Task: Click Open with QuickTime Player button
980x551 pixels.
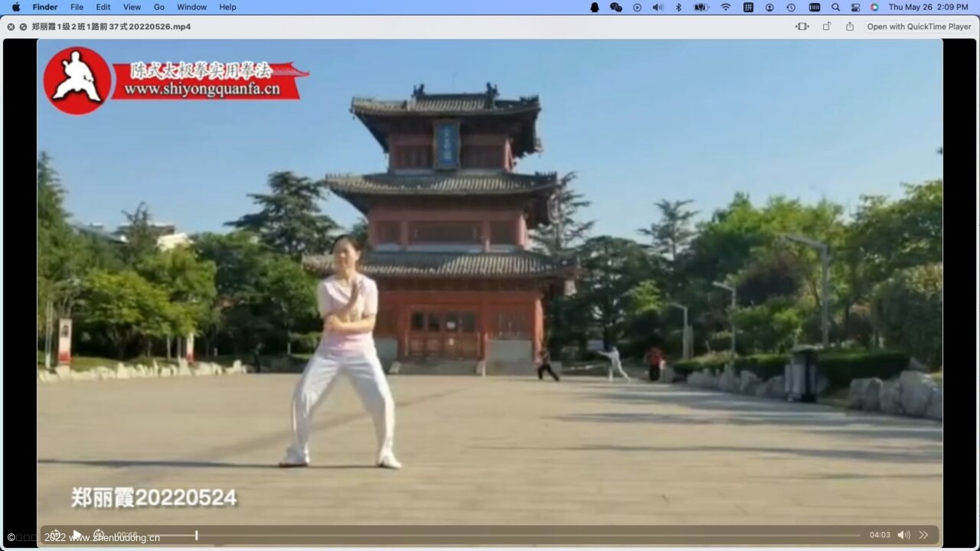Action: tap(919, 27)
